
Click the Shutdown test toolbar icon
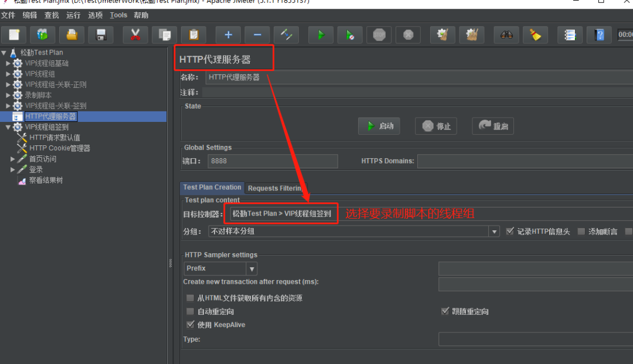408,35
